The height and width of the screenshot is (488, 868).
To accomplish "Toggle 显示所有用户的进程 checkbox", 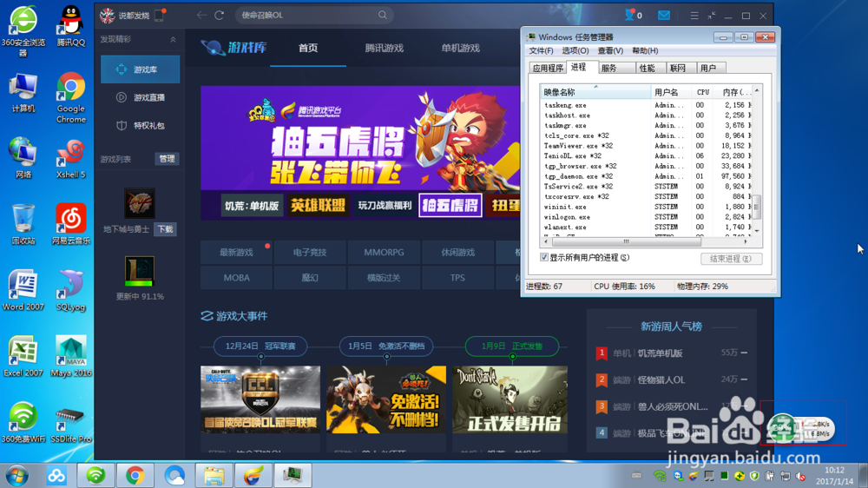I will [544, 258].
